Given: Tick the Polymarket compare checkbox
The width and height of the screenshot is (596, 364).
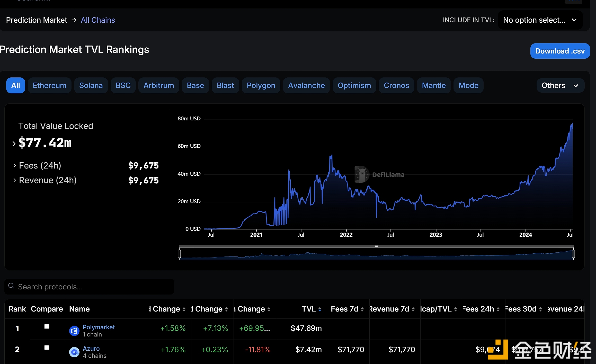Looking at the screenshot, I should click(47, 326).
